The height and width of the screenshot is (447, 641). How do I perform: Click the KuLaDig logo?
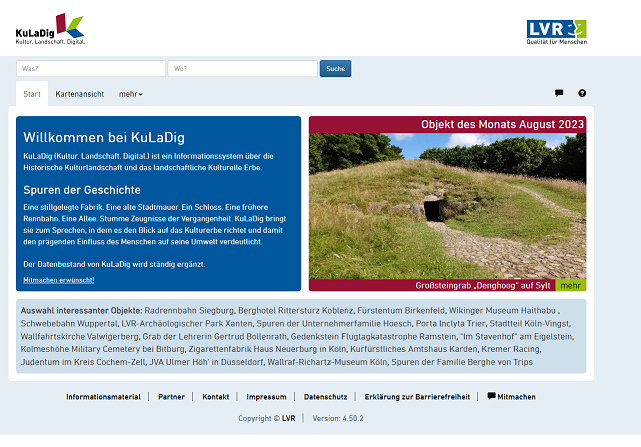click(50, 29)
